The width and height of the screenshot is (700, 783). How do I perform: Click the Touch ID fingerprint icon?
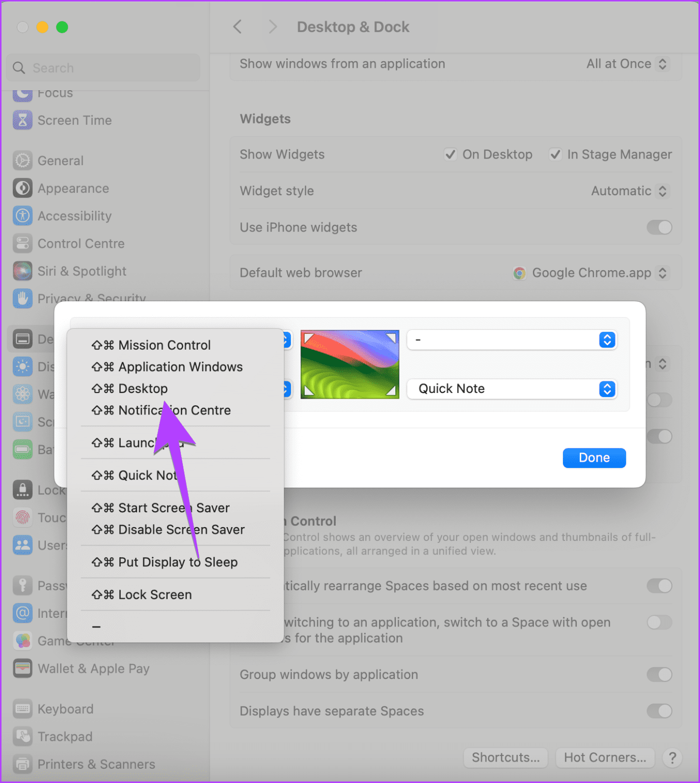click(x=22, y=517)
